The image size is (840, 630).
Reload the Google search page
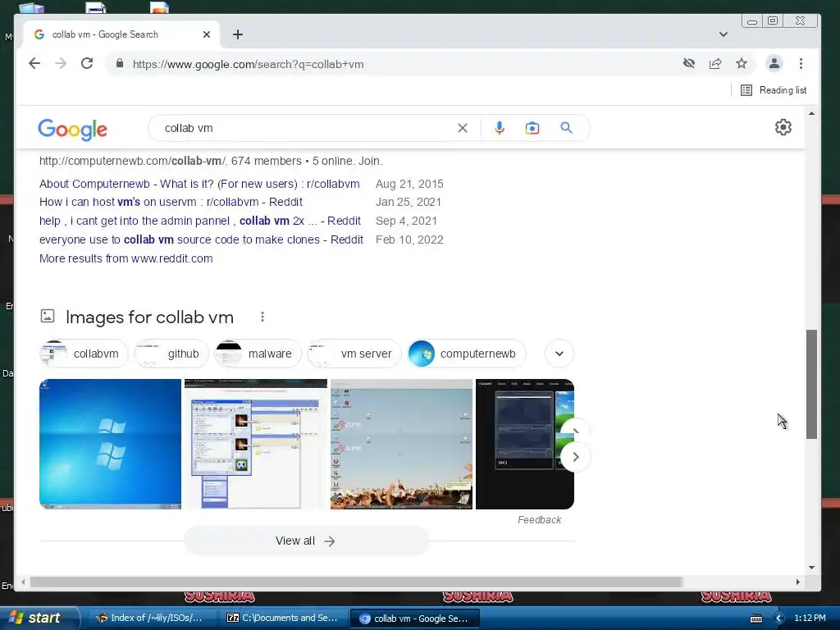tap(87, 64)
